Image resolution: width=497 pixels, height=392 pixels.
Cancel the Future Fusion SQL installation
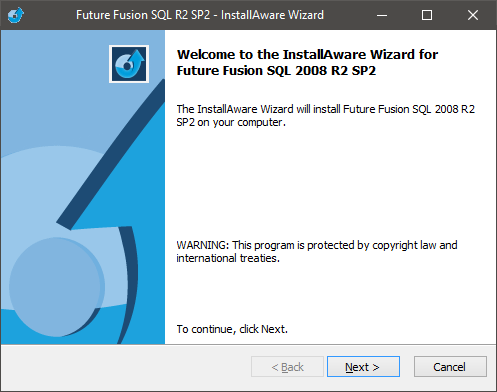pyautogui.click(x=450, y=367)
